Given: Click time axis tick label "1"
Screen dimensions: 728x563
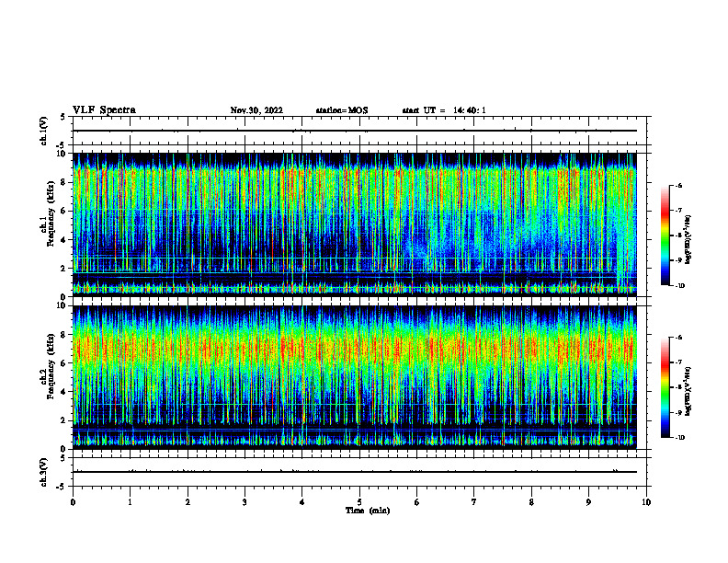Looking at the screenshot, I should (130, 502).
